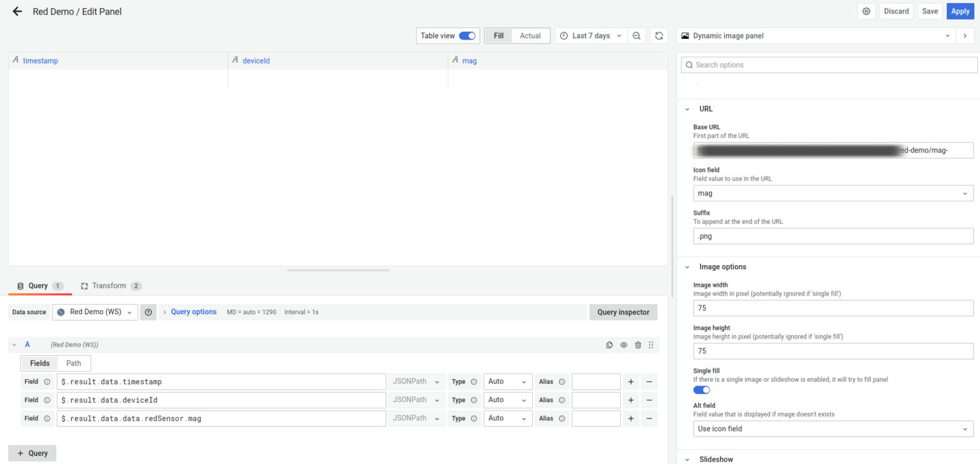Open the Icon field dropdown showing mag
The width and height of the screenshot is (980, 464).
coord(833,193)
